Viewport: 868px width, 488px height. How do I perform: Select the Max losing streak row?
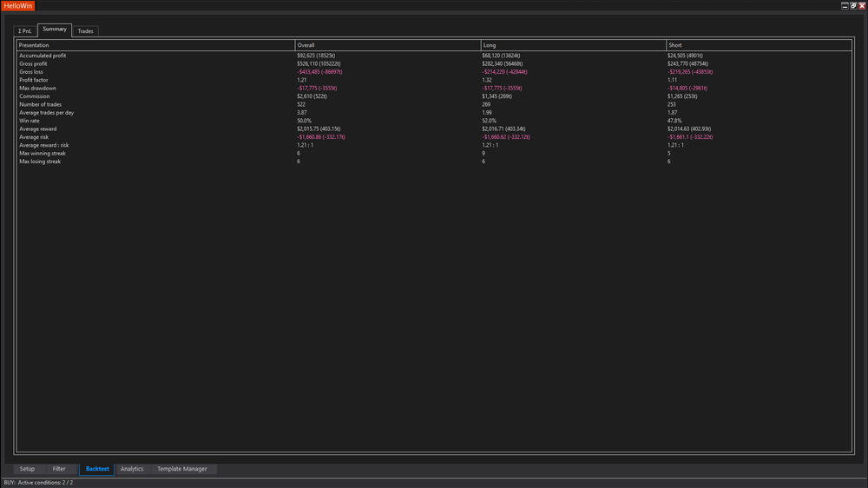pos(42,162)
